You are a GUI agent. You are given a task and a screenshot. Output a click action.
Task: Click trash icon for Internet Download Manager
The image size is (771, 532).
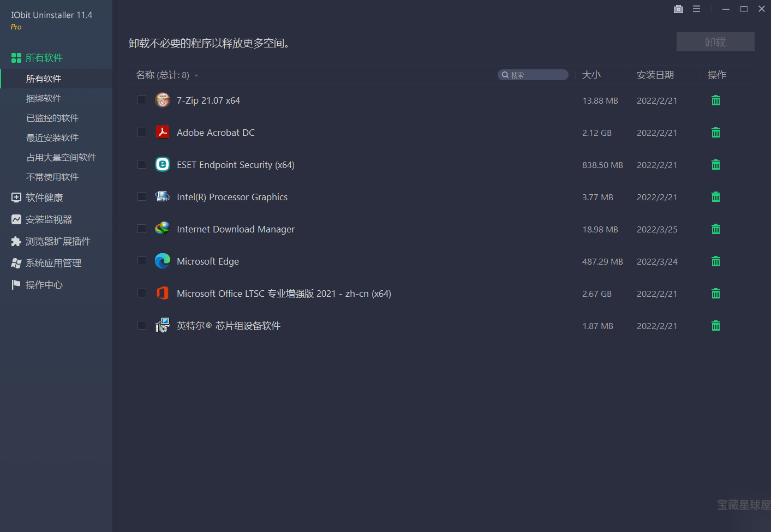click(716, 229)
